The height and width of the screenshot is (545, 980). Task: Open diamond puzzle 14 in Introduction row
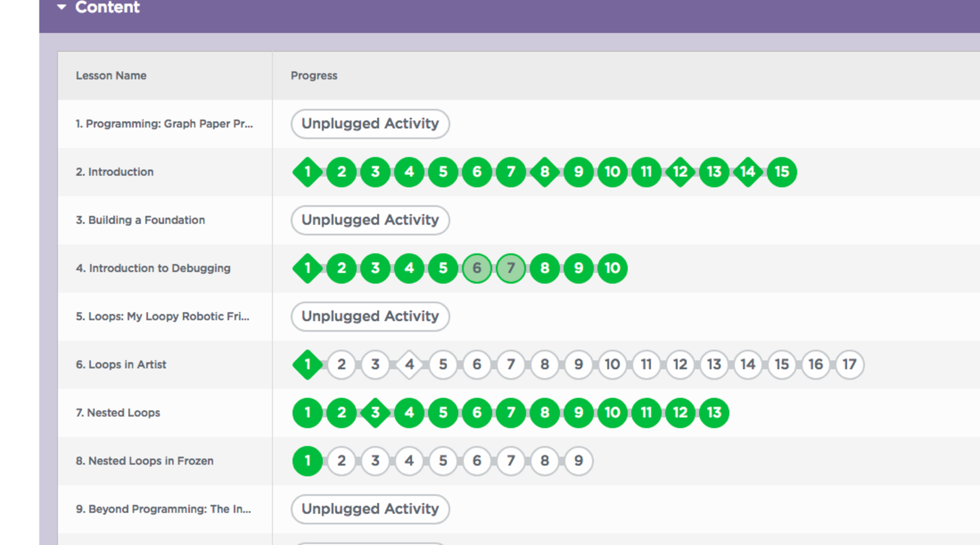point(748,172)
